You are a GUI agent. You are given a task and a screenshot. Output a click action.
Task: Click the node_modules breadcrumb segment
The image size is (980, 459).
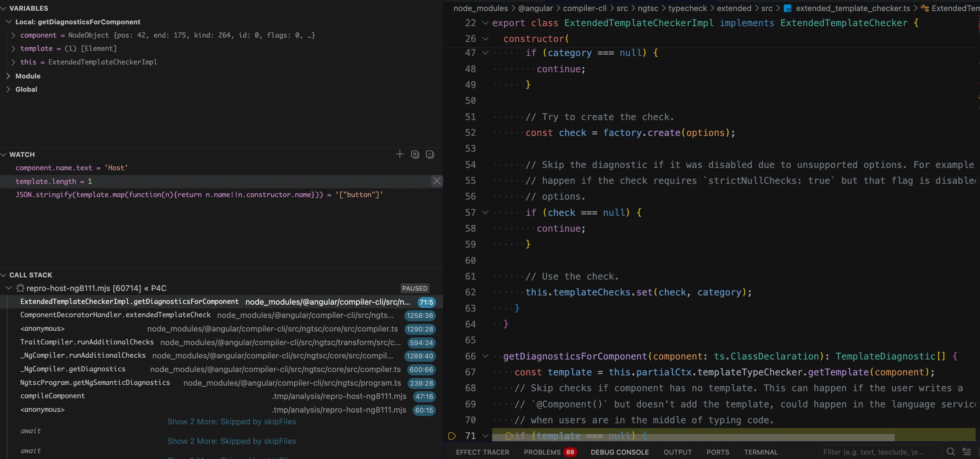[x=480, y=8]
